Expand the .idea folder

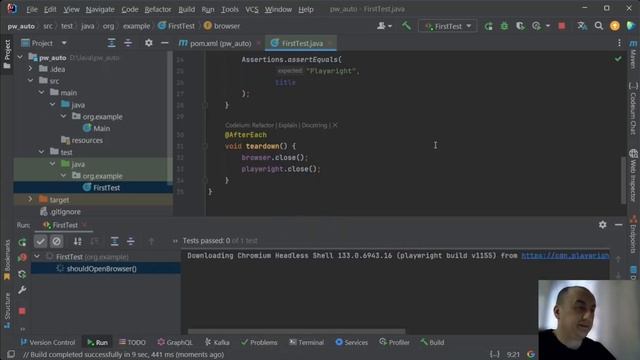[x=30, y=69]
